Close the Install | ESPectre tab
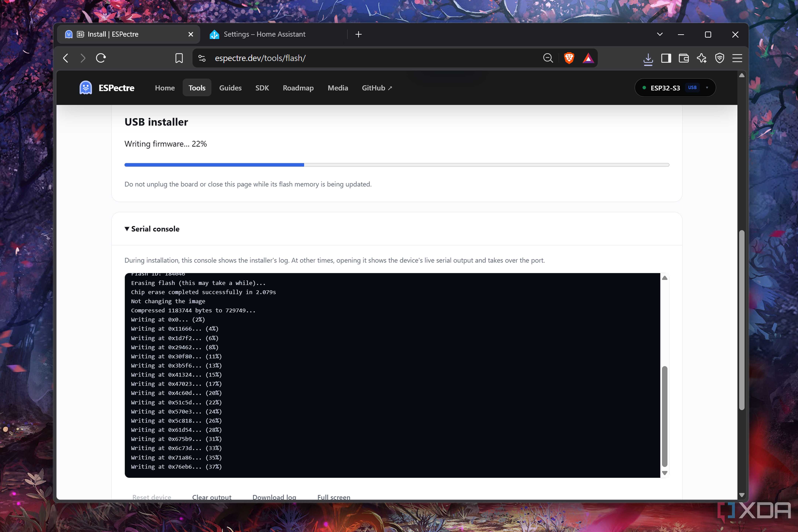Image resolution: width=798 pixels, height=532 pixels. [x=191, y=34]
